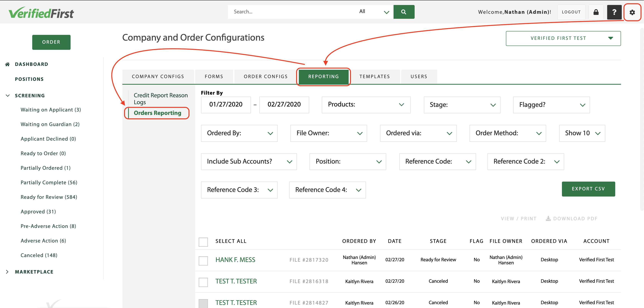Click the Export CSV button
The image size is (644, 308).
588,189
